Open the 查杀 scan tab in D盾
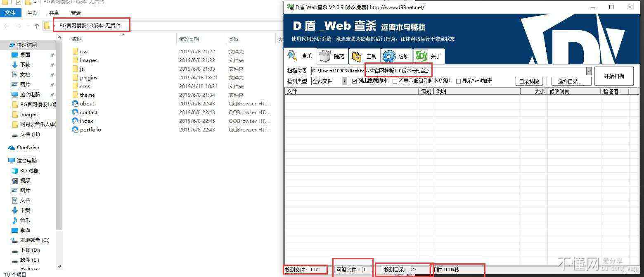Image resolution: width=644 pixels, height=277 pixels. pyautogui.click(x=300, y=56)
